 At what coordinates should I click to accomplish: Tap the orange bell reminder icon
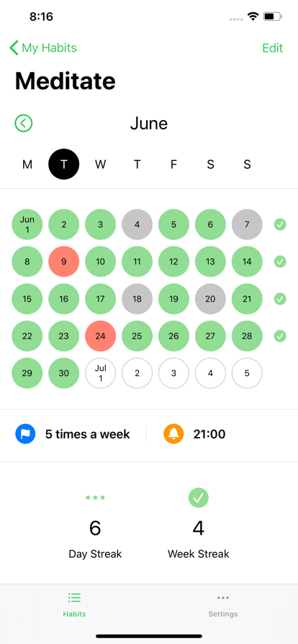[173, 434]
